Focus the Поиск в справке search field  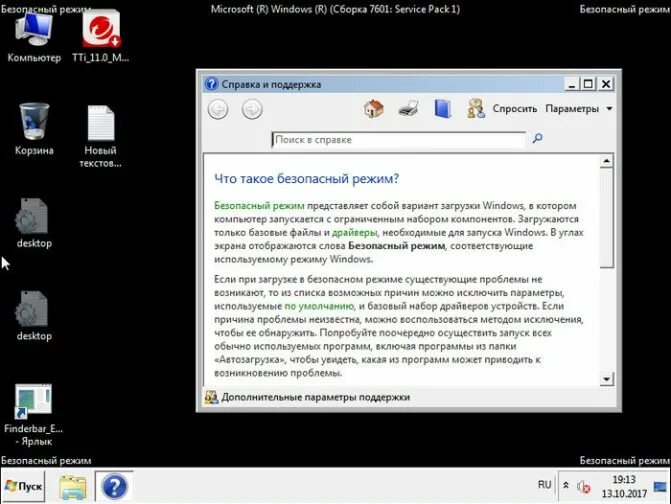pos(398,140)
